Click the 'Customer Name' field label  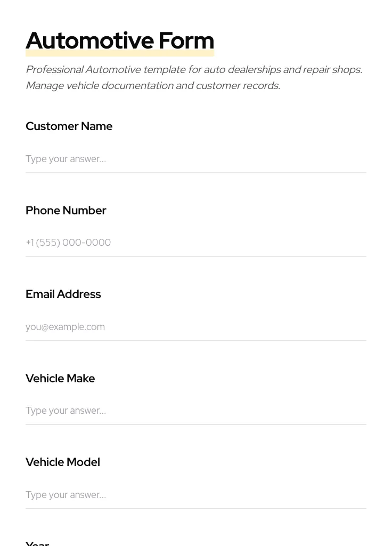(69, 126)
